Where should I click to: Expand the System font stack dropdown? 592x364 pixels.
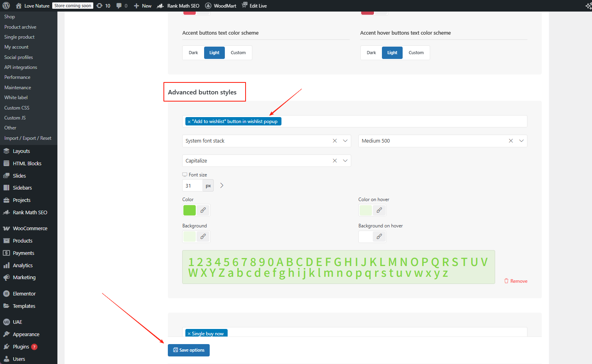coord(345,141)
